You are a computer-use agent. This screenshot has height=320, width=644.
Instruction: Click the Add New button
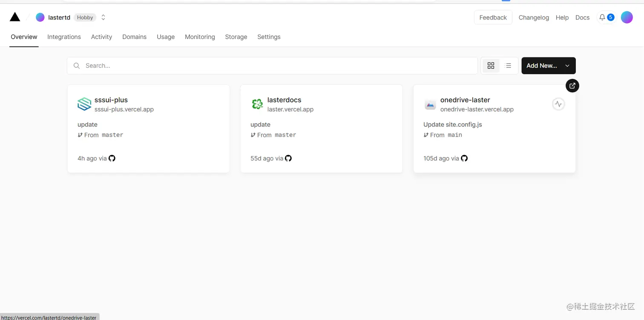(549, 66)
